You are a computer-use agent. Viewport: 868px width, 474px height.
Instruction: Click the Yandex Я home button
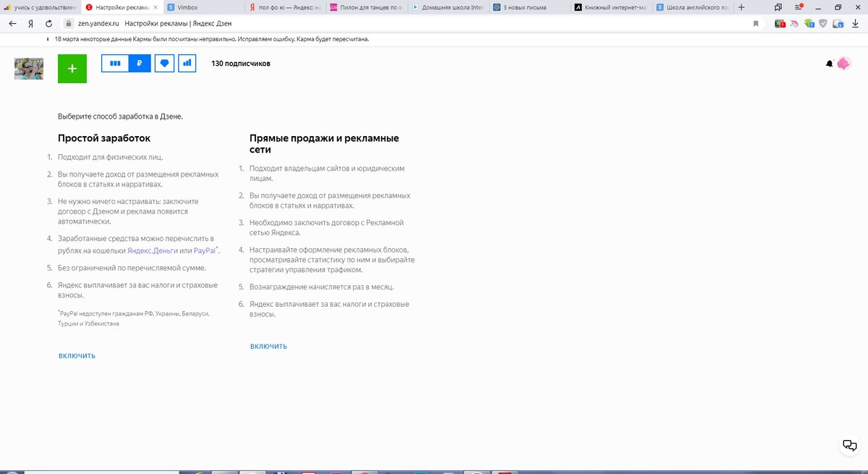[30, 23]
